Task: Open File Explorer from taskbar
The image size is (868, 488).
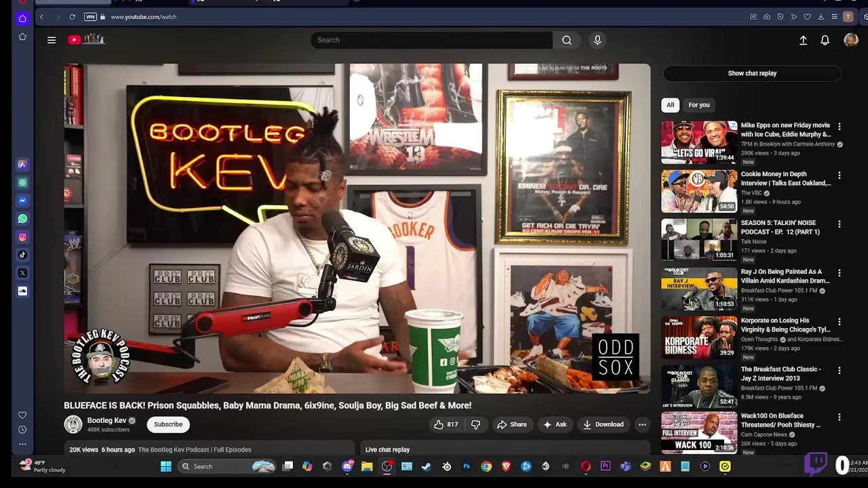Action: pyautogui.click(x=367, y=466)
